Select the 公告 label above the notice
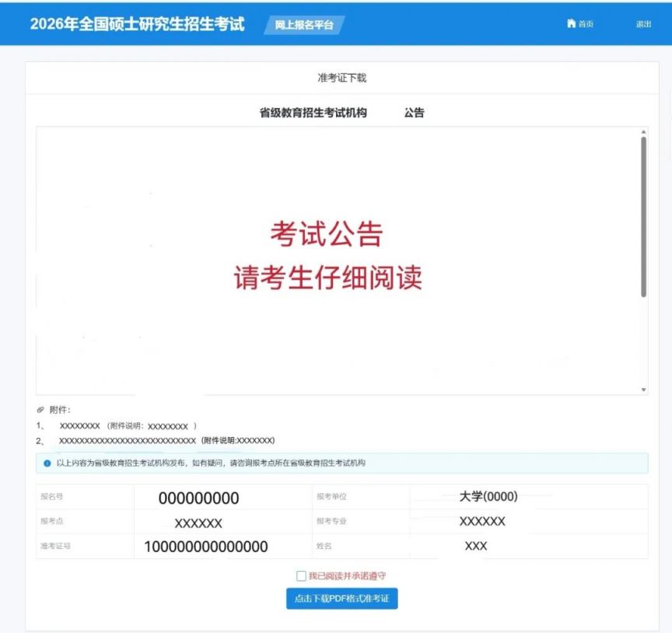Viewport: 672px width, 633px height. pyautogui.click(x=414, y=113)
